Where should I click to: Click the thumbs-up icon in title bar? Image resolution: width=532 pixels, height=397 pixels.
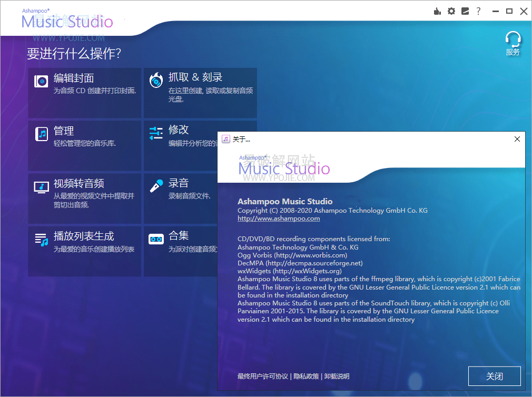(x=437, y=11)
